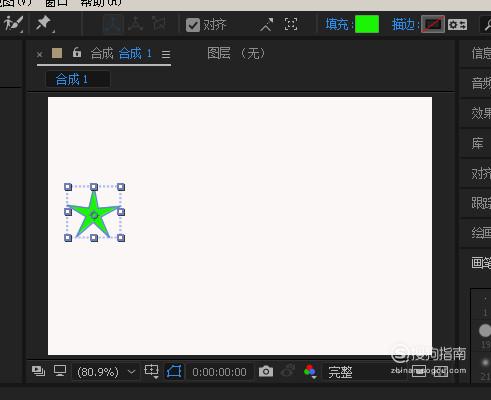The height and width of the screenshot is (400, 491).
Task: Click the top-left transform handle of the star
Action: pos(68,187)
